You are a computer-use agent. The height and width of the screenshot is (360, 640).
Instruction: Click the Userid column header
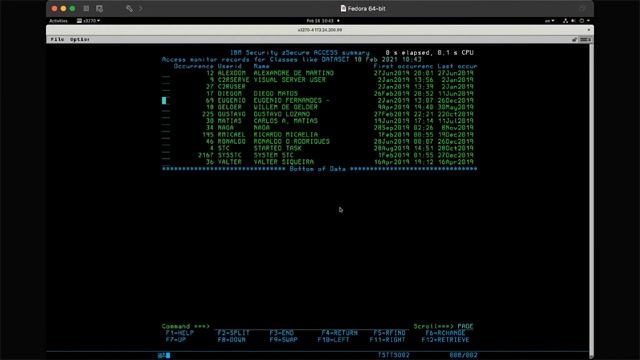pos(229,66)
